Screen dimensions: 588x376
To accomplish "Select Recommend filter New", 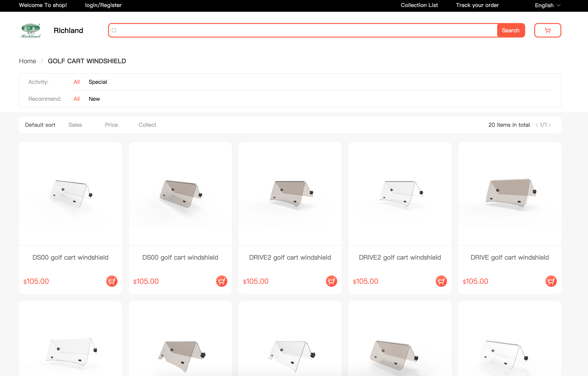I will click(94, 99).
